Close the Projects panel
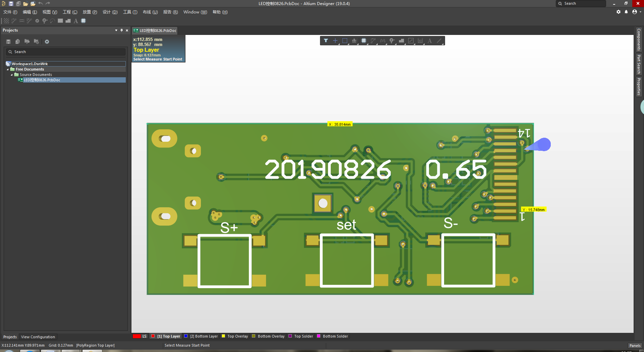644x352 pixels. click(127, 30)
